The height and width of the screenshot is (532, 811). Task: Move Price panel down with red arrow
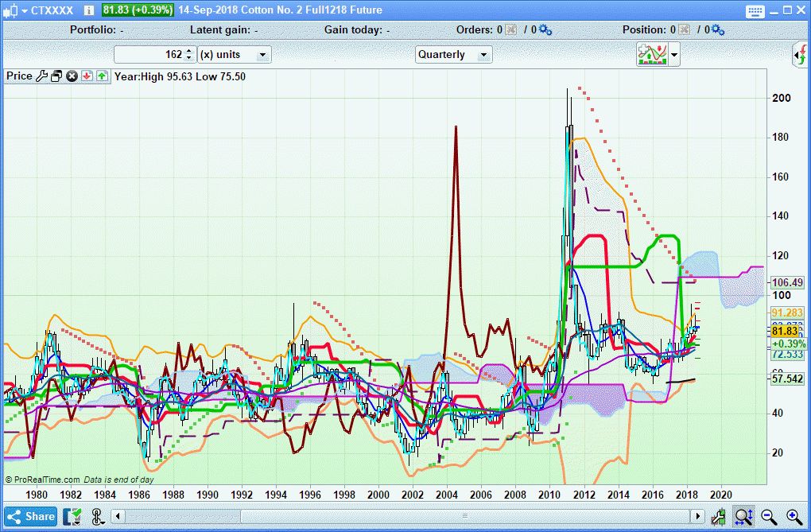tap(87, 76)
